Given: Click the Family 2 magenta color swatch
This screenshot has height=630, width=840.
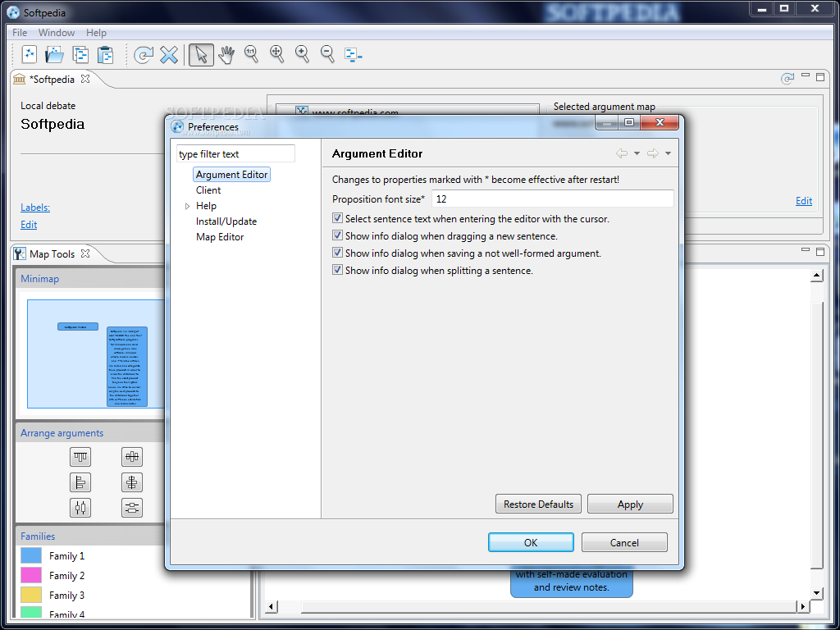Looking at the screenshot, I should tap(31, 575).
